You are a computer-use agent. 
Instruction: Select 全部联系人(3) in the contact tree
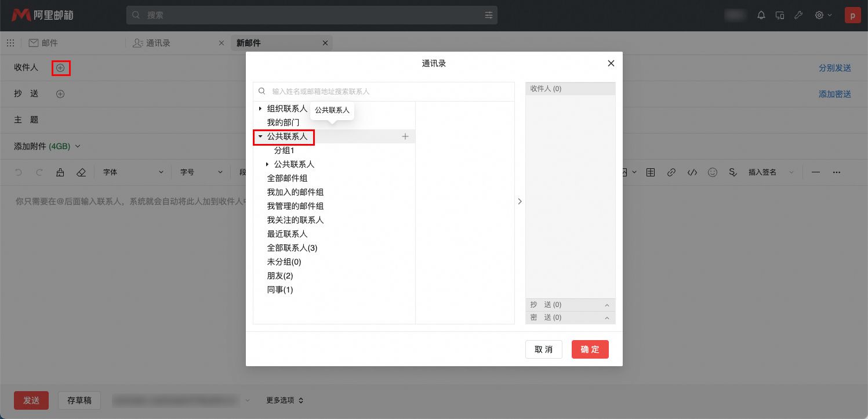tap(292, 248)
